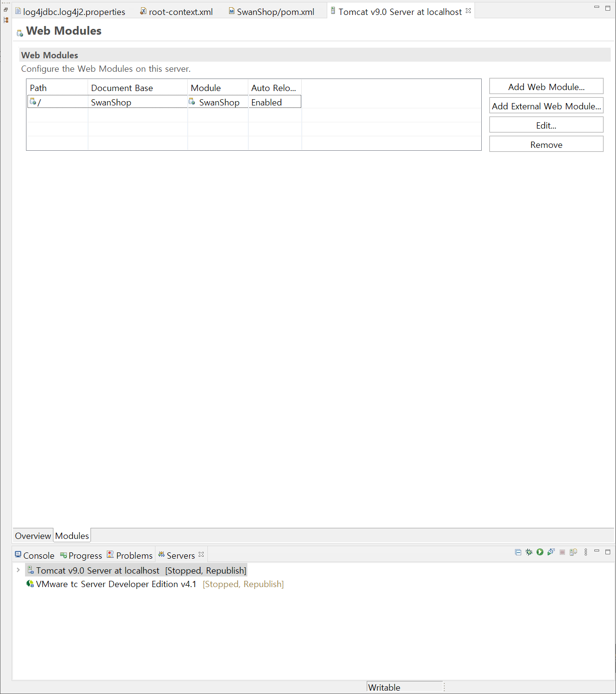The image size is (616, 694).
Task: Click the Document Base column header
Action: pyautogui.click(x=138, y=88)
